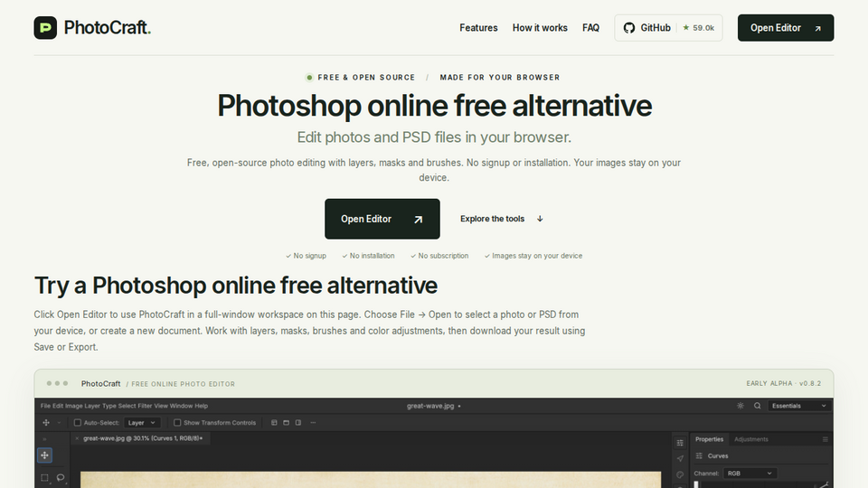Open the Edit menu in editor
868x488 pixels.
point(58,406)
